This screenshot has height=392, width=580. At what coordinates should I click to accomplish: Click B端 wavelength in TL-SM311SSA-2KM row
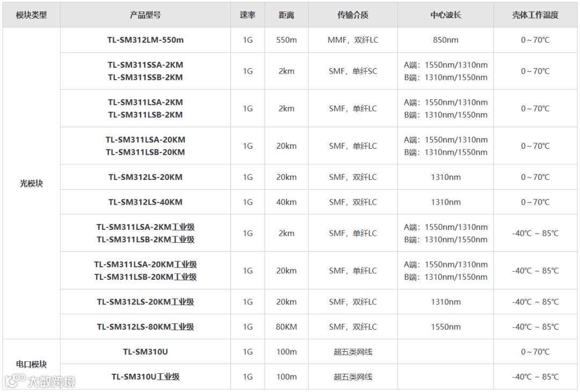point(445,77)
